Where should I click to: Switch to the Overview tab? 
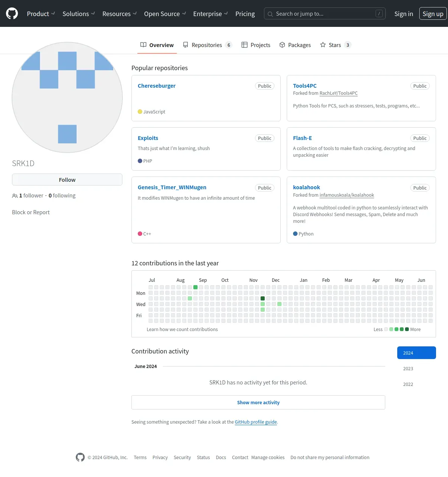pyautogui.click(x=157, y=45)
